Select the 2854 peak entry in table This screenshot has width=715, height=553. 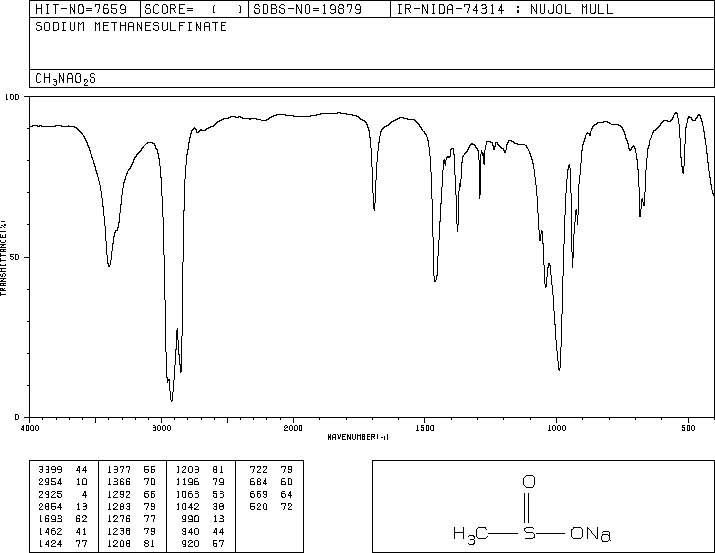pos(63,506)
